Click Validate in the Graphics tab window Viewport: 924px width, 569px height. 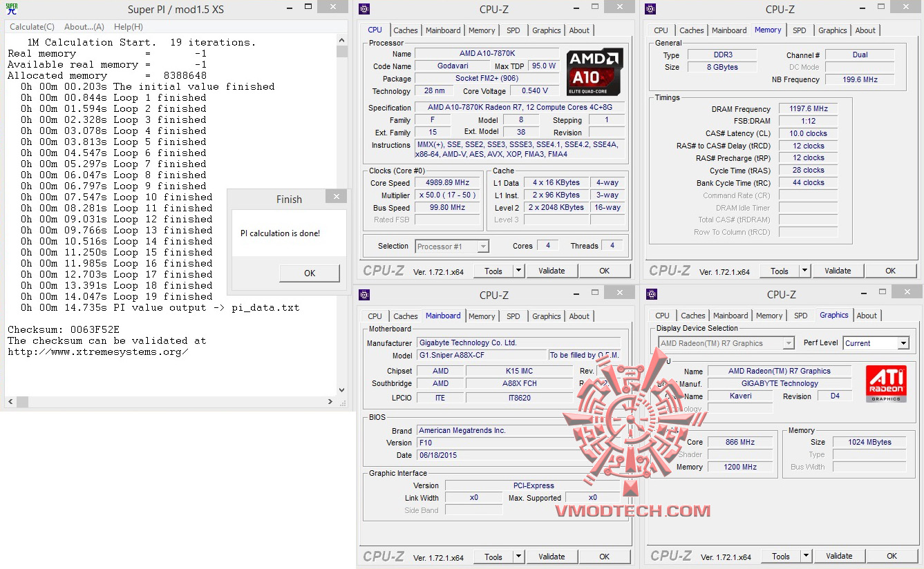point(839,556)
